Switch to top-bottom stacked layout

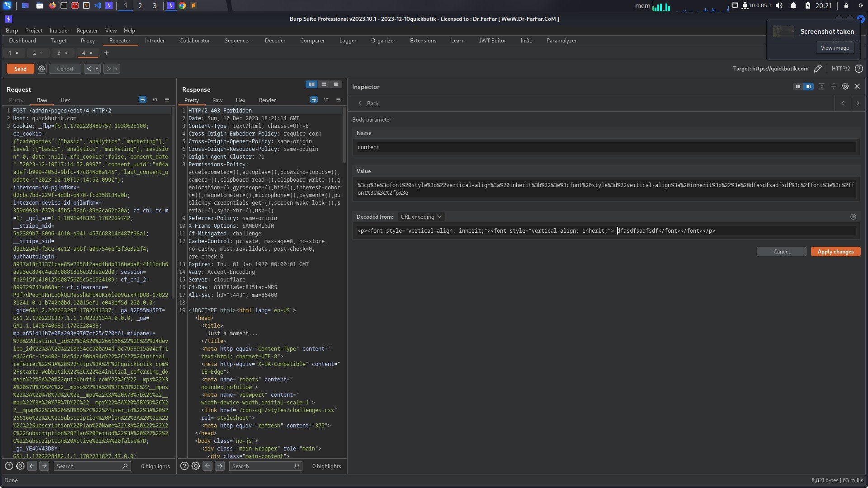coord(324,84)
